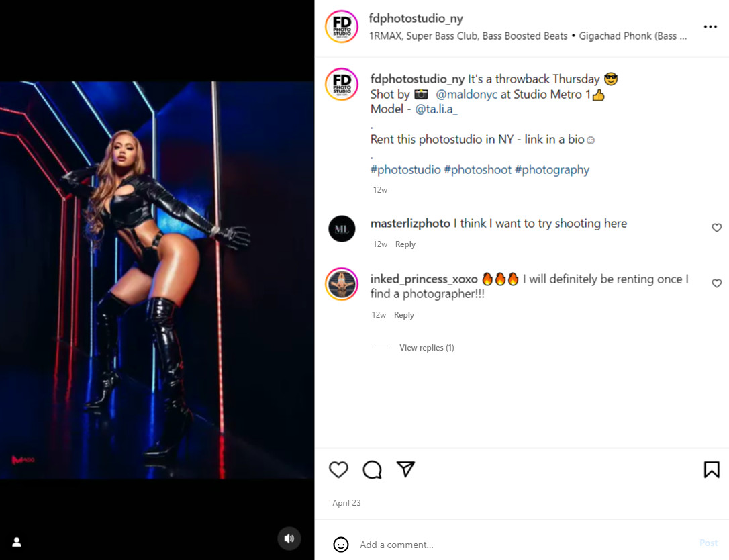Open inked_princess_xoxo's story avatar
729x560 pixels.
tap(342, 284)
